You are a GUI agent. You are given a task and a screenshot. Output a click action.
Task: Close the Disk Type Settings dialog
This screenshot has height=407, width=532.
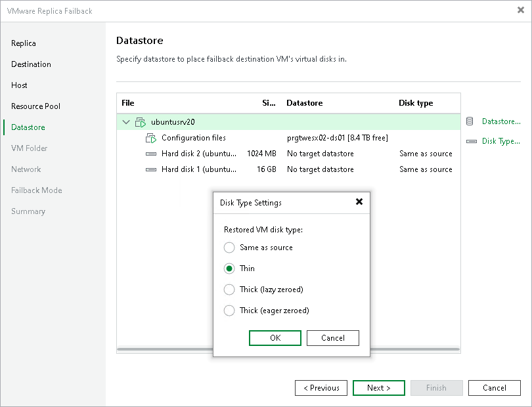click(359, 202)
